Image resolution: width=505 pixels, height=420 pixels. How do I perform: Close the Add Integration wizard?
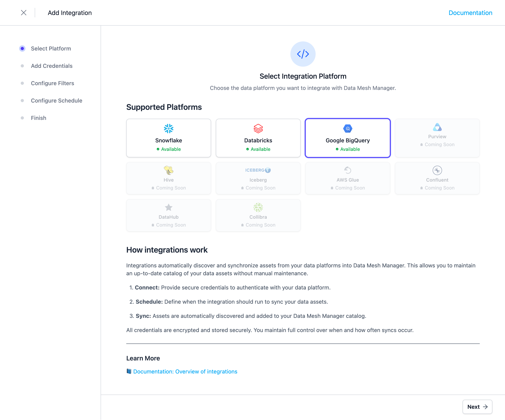pyautogui.click(x=23, y=12)
